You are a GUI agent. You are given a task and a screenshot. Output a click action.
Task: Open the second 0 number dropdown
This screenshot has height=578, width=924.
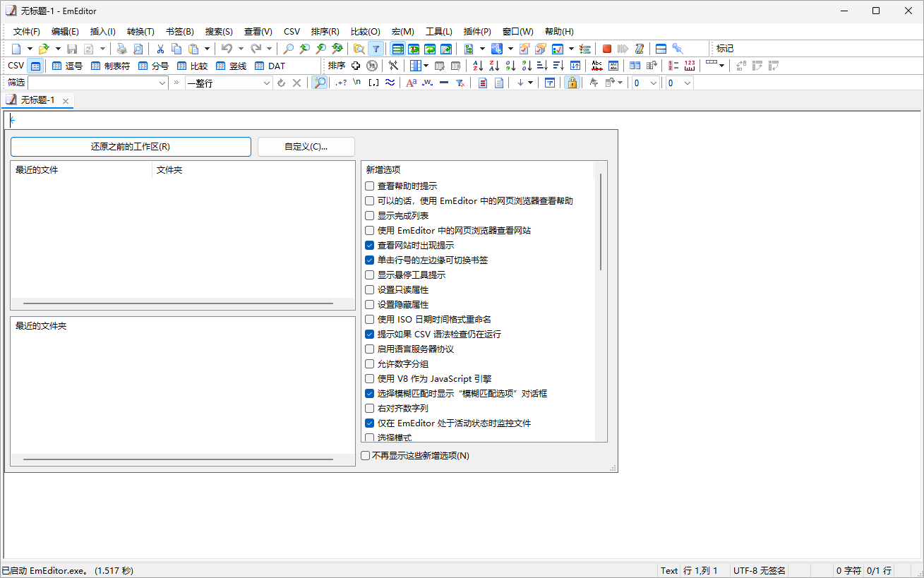[x=687, y=83]
